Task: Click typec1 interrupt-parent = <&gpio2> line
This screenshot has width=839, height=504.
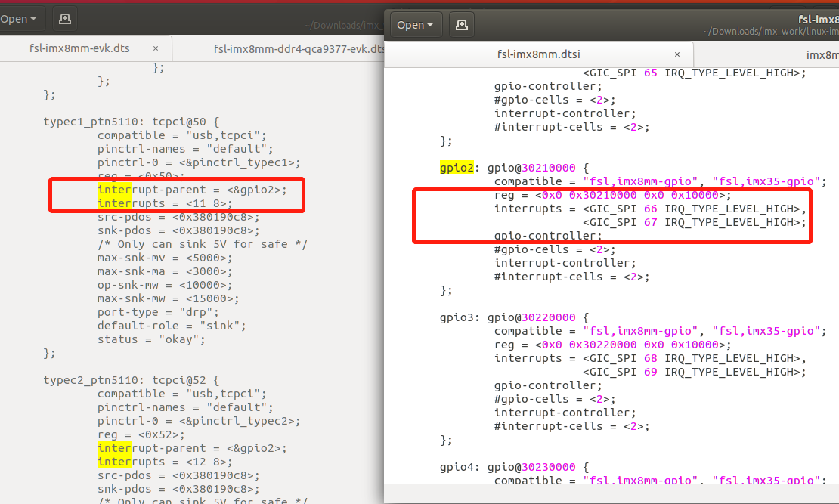Action: coord(192,190)
